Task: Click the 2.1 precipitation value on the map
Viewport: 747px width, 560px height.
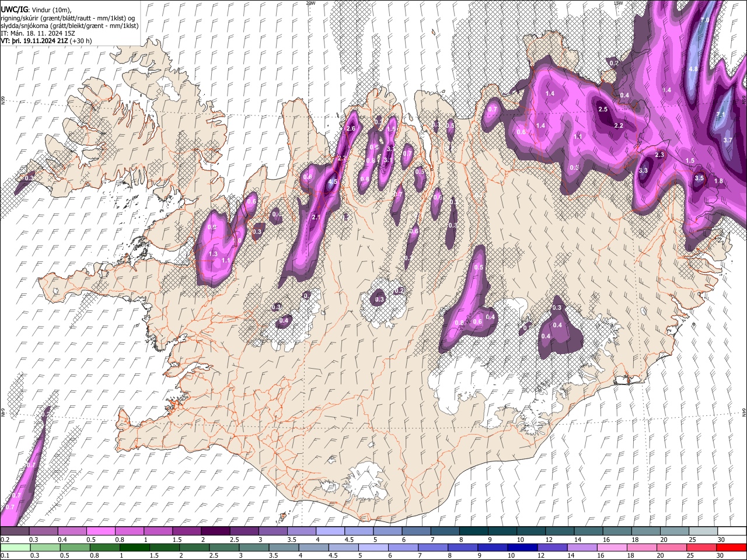Action: (x=317, y=218)
